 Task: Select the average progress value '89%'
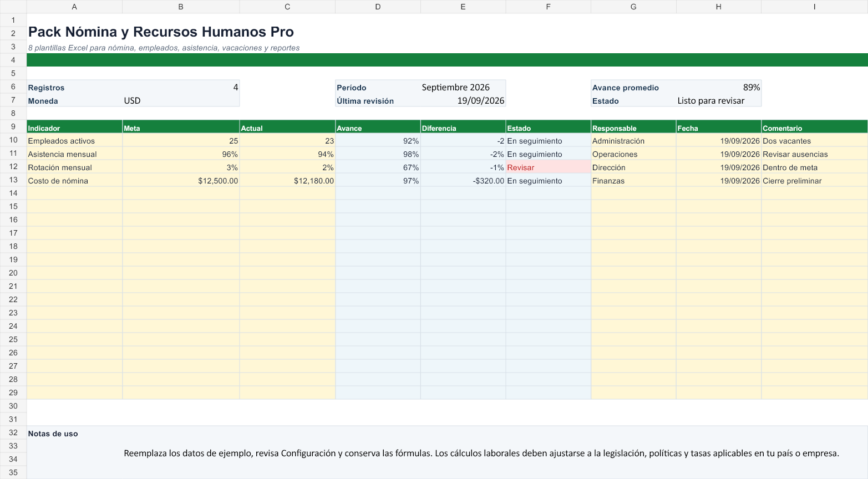click(718, 87)
